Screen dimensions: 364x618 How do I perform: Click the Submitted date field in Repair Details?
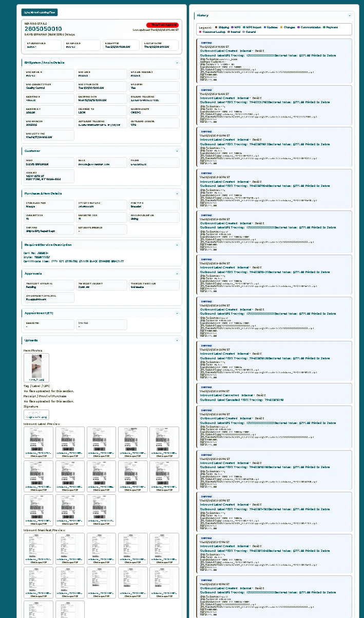click(122, 45)
